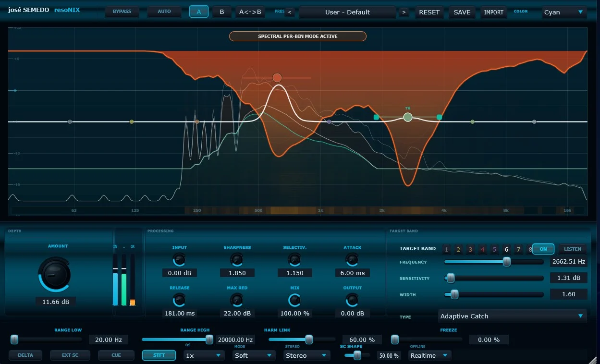
Task: Open the STEREO dropdown
Action: click(306, 355)
